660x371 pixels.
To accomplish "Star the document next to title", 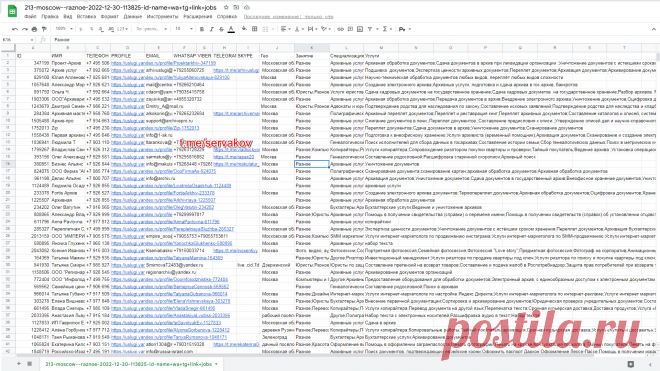I will point(226,8).
